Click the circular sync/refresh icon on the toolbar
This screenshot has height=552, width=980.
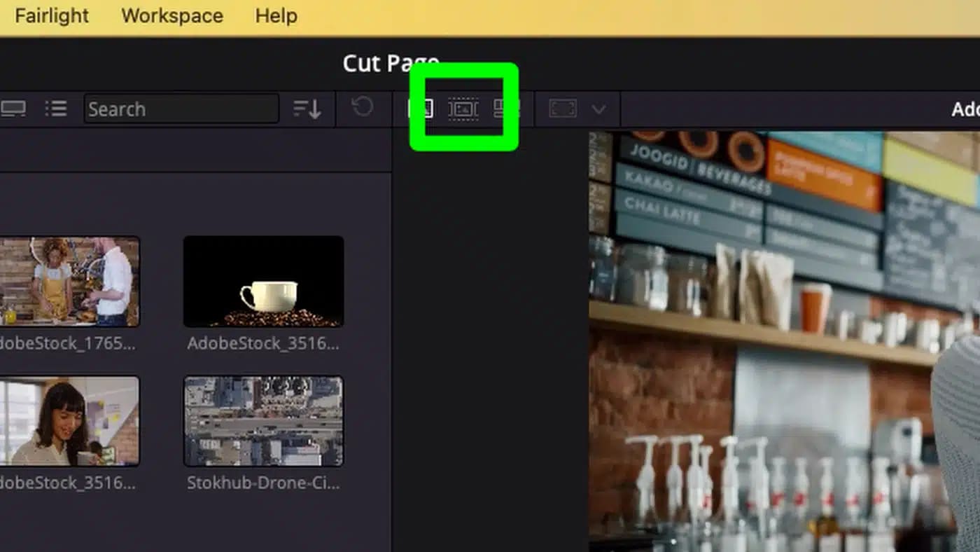point(363,109)
